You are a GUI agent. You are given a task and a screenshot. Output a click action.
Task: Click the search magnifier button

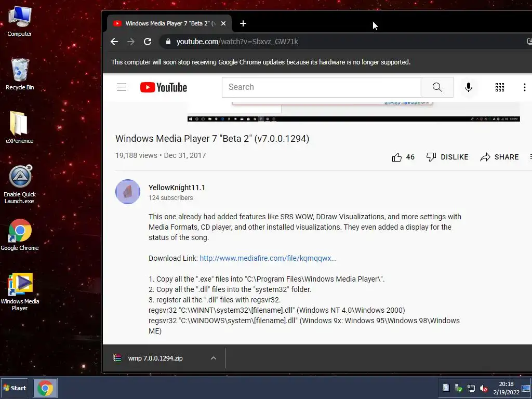click(437, 87)
